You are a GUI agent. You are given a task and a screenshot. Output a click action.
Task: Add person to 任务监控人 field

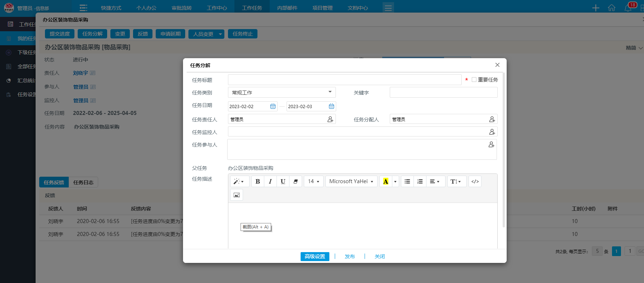point(492,132)
